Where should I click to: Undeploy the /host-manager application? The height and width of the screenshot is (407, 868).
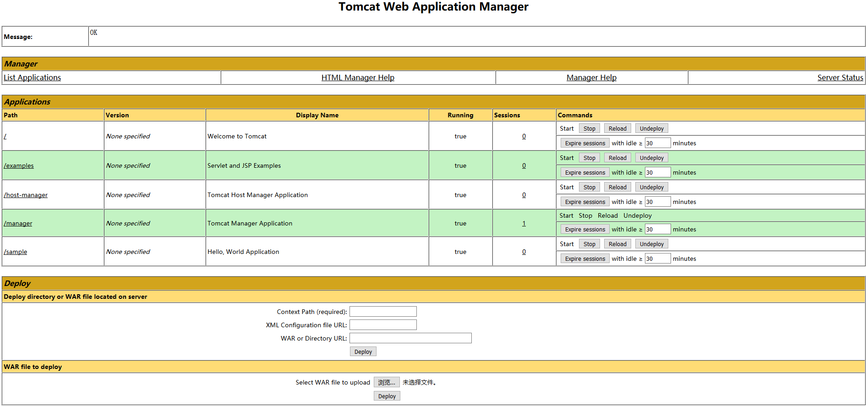click(x=651, y=187)
